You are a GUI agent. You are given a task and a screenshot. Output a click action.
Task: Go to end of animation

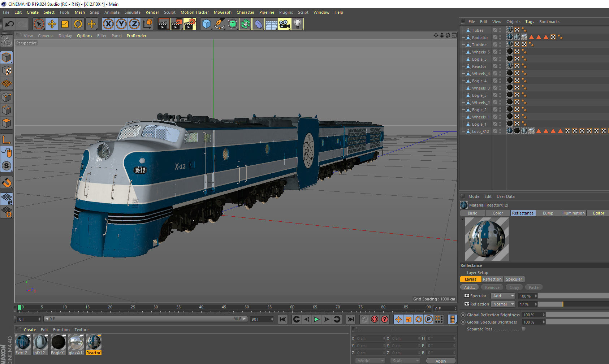[350, 319]
